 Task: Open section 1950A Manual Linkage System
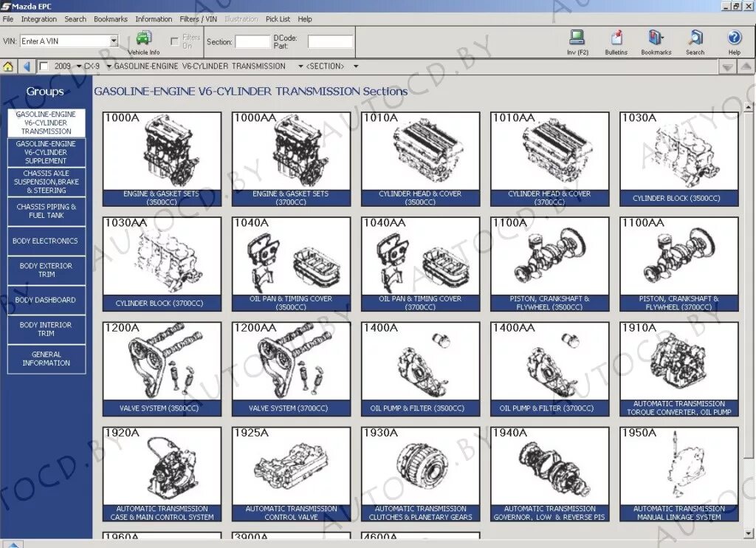tap(679, 474)
